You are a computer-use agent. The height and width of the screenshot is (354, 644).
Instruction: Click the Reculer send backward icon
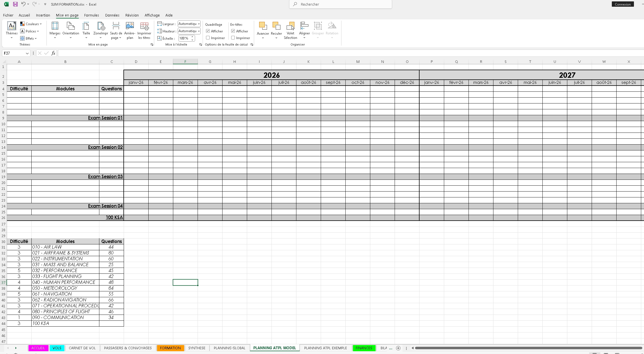point(276,30)
